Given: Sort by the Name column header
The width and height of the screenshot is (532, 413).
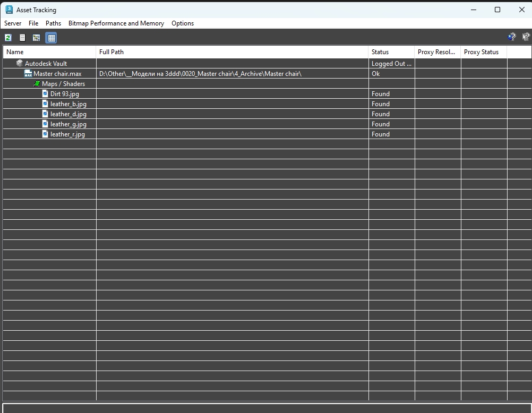Looking at the screenshot, I should pos(49,52).
